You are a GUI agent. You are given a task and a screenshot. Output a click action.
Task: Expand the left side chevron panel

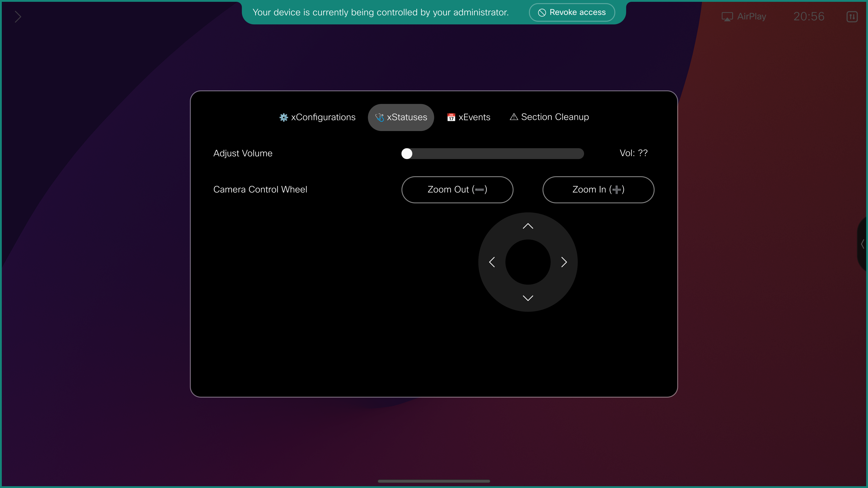(18, 16)
